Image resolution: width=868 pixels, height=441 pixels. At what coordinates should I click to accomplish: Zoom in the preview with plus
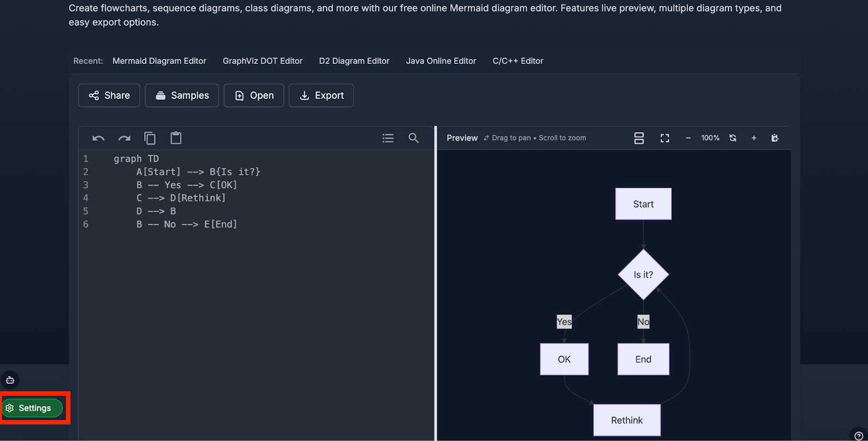click(754, 138)
